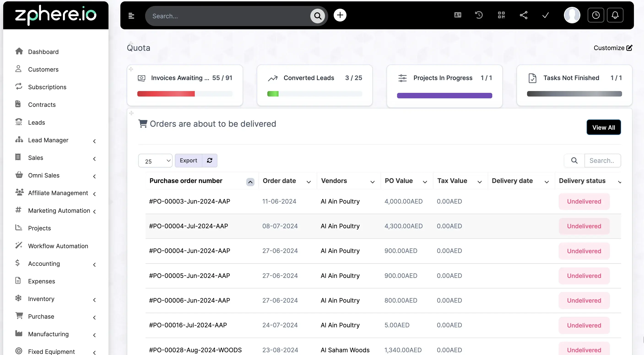
Task: Open the Workflow Automation sidebar icon
Action: (x=19, y=246)
